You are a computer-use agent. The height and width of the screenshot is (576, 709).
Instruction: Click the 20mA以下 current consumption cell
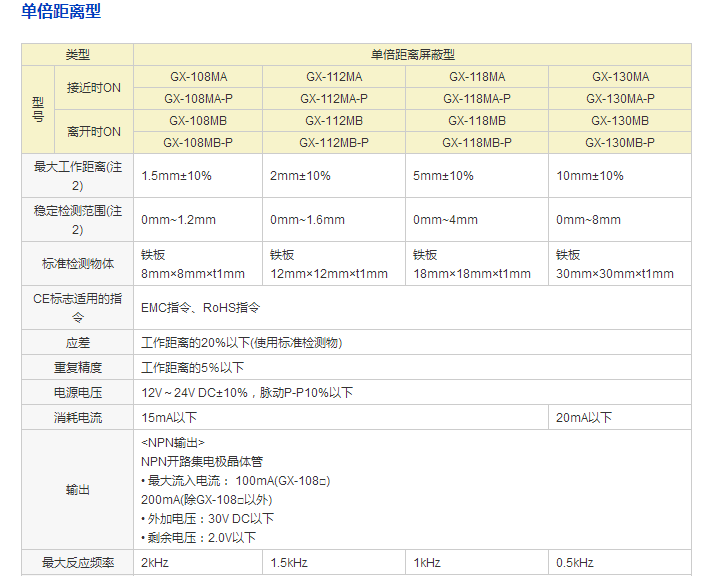(584, 418)
